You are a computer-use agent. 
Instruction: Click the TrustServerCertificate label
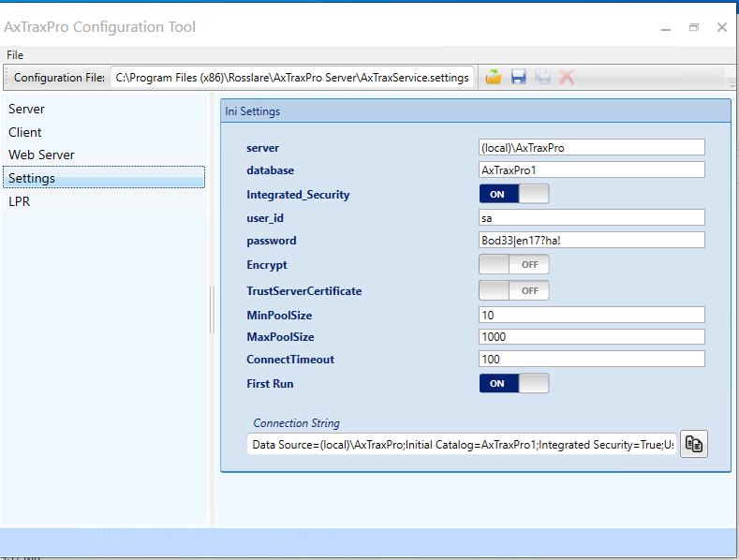pos(304,291)
